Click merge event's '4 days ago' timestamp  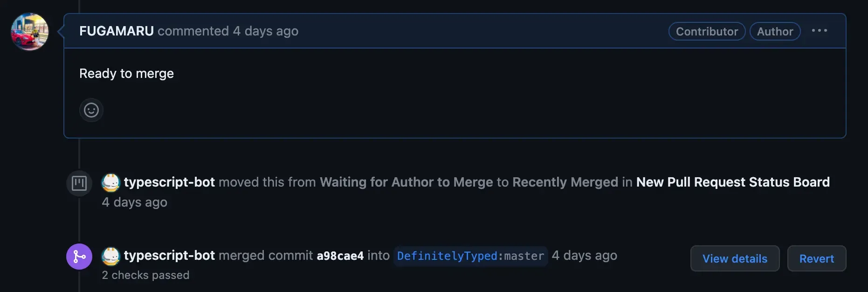pyautogui.click(x=585, y=256)
